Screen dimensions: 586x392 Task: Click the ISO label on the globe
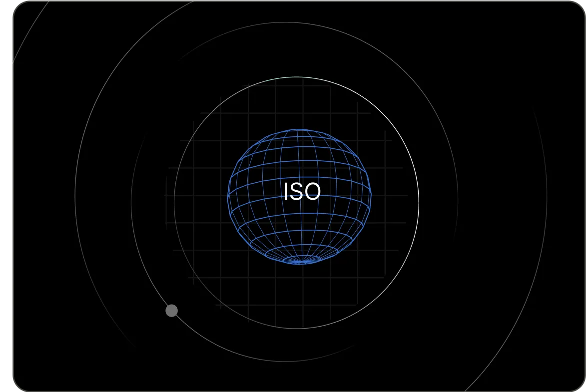tap(302, 191)
